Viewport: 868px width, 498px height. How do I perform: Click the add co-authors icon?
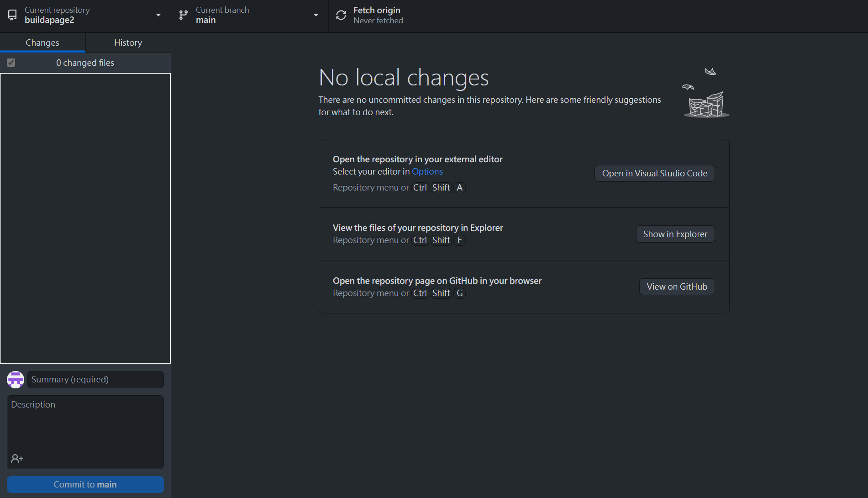click(17, 458)
